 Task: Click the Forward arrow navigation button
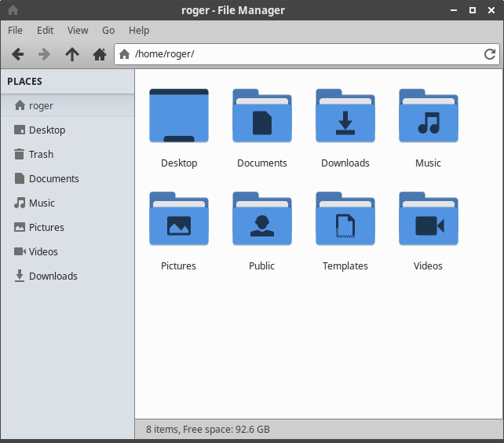click(x=45, y=54)
